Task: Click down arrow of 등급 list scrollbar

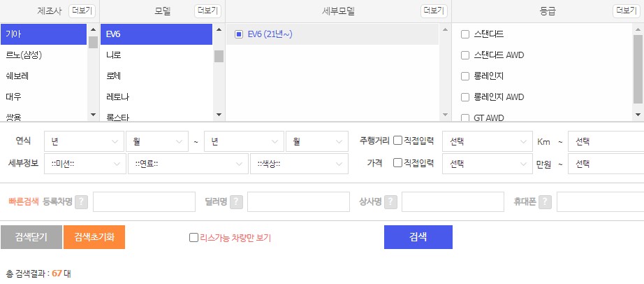Action: tap(638, 115)
